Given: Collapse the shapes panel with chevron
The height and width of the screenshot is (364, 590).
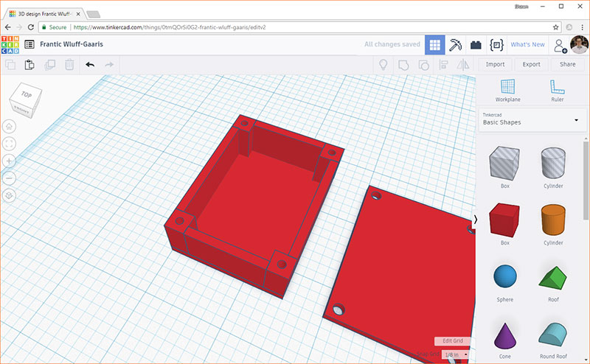Looking at the screenshot, I should [x=475, y=219].
